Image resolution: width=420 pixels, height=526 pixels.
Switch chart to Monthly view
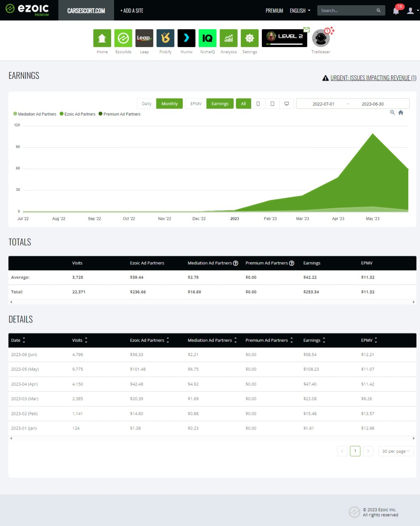click(170, 104)
